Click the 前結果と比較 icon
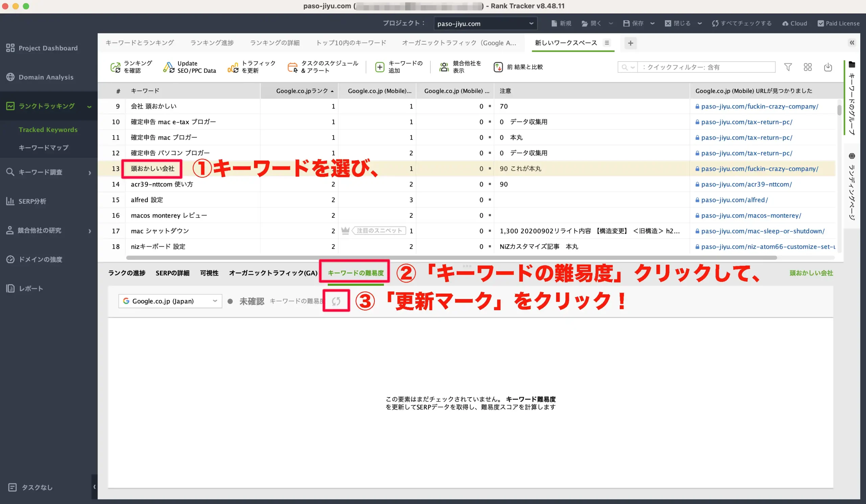 click(x=498, y=67)
